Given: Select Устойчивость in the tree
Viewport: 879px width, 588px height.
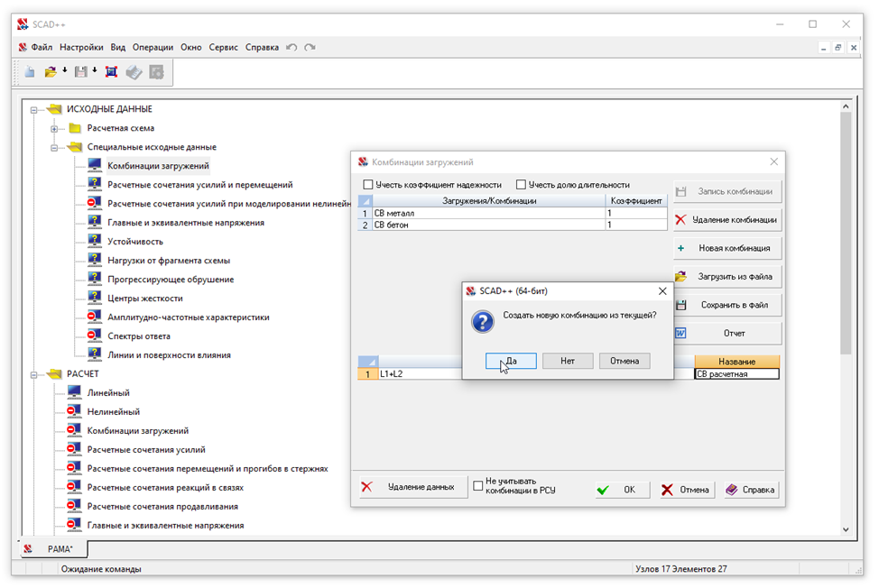Looking at the screenshot, I should click(135, 242).
